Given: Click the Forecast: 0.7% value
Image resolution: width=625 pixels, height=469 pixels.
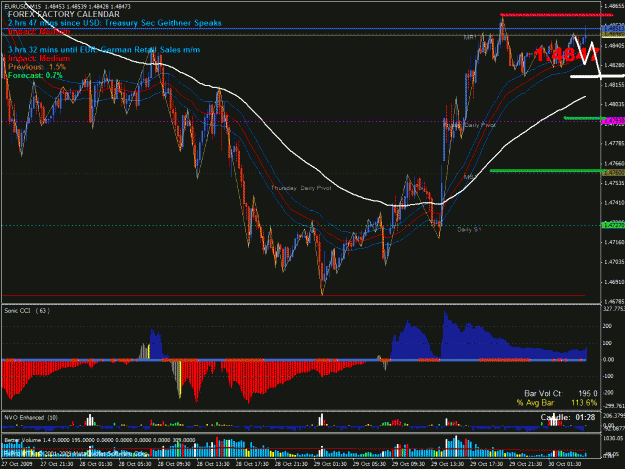Looking at the screenshot, I should (x=35, y=75).
